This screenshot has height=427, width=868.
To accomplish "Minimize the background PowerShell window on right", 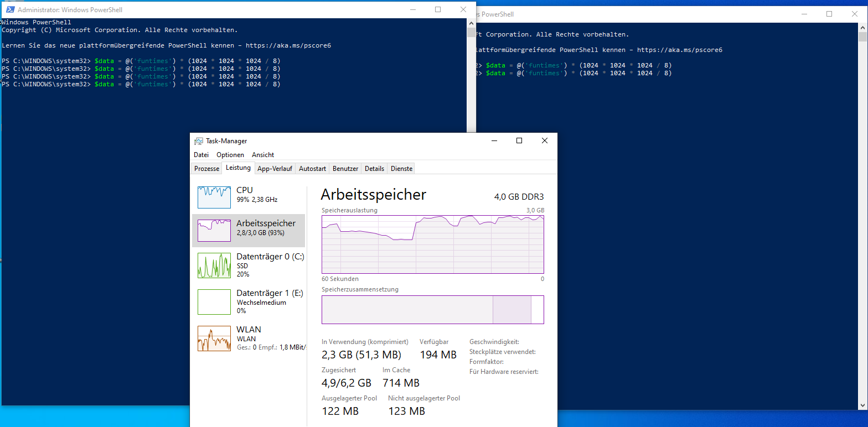I will pos(804,14).
